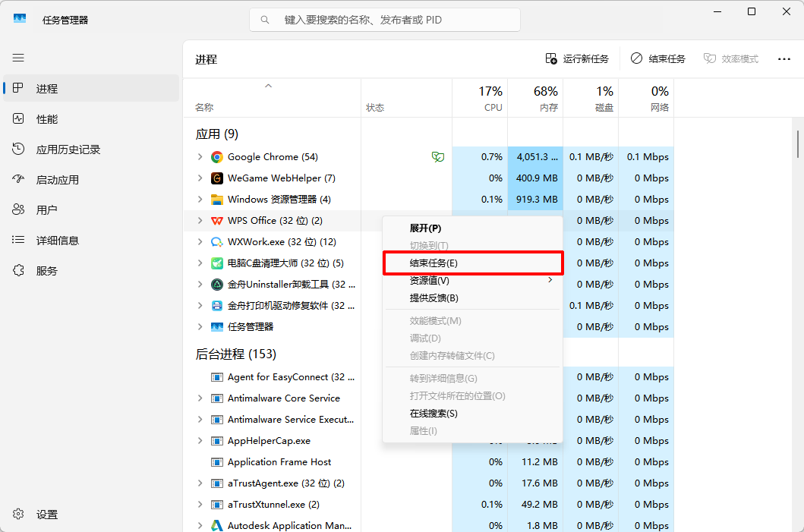The width and height of the screenshot is (804, 532).
Task: Sort processes by CPU column
Action: 480,99
